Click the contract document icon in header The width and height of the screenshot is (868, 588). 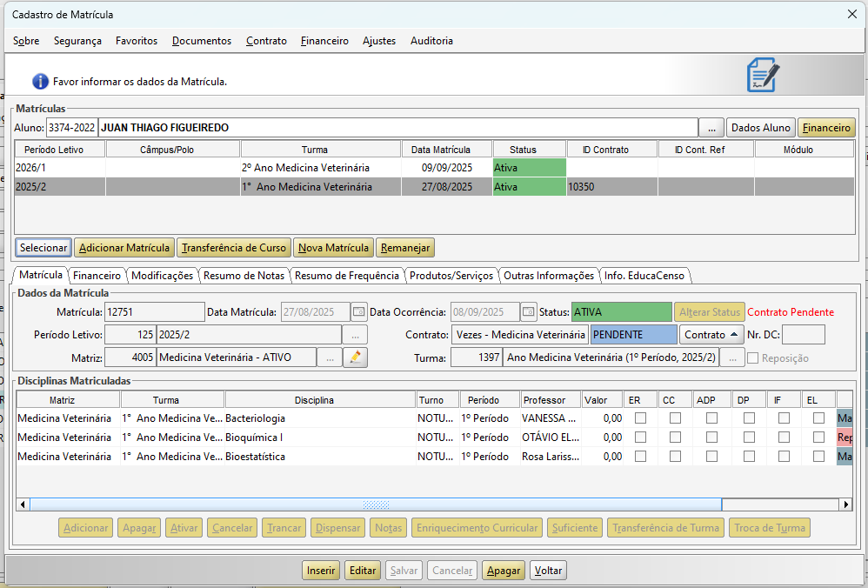[764, 75]
